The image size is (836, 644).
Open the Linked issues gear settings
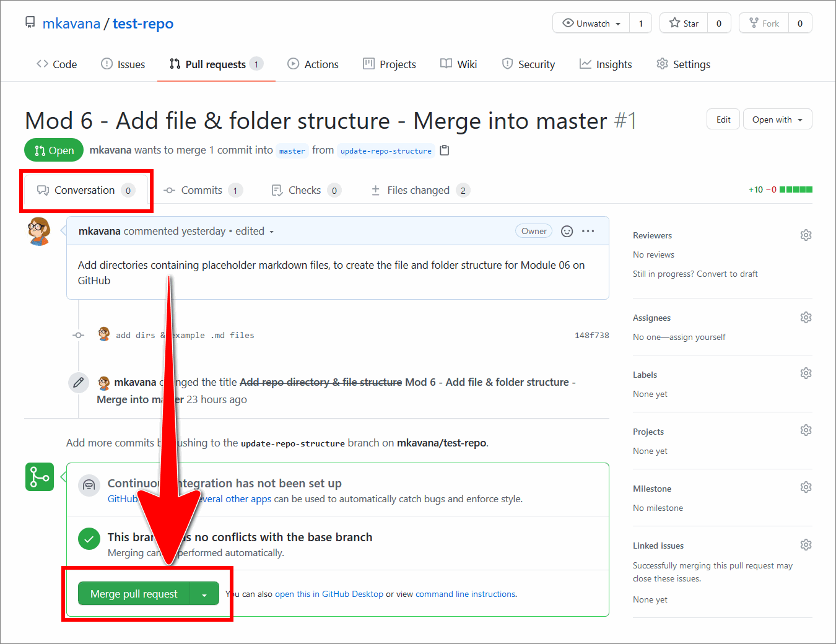[806, 545]
